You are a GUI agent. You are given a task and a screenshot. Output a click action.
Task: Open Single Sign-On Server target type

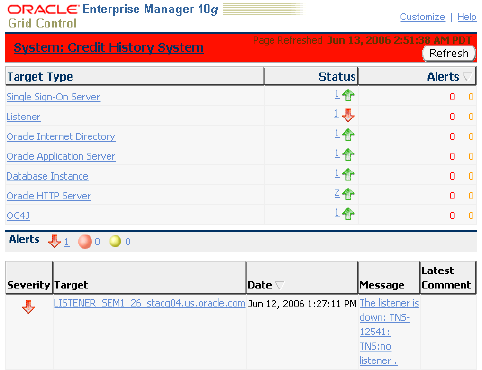[53, 97]
